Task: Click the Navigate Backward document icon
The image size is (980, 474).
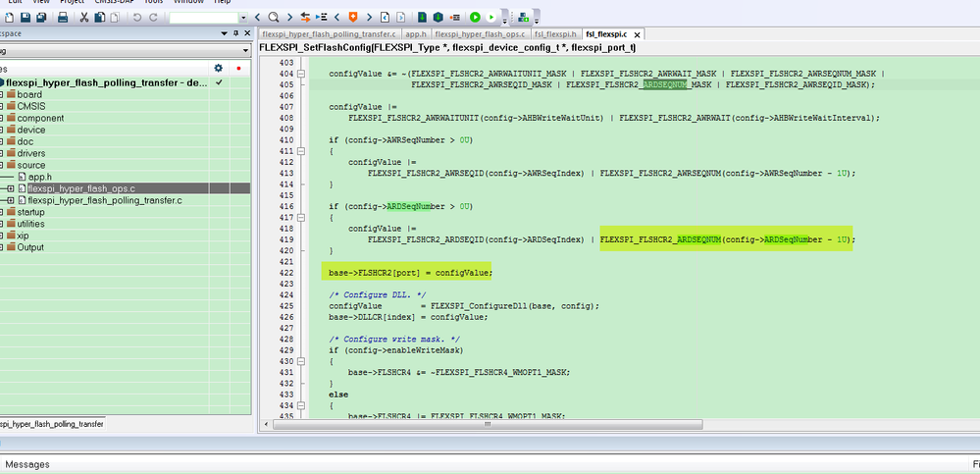Action: point(386,18)
